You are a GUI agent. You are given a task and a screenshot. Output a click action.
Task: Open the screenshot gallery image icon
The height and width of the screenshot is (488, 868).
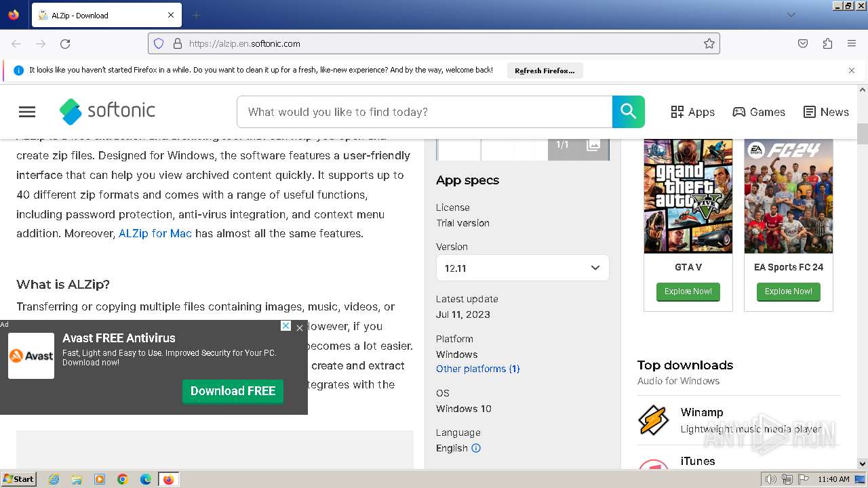[593, 144]
